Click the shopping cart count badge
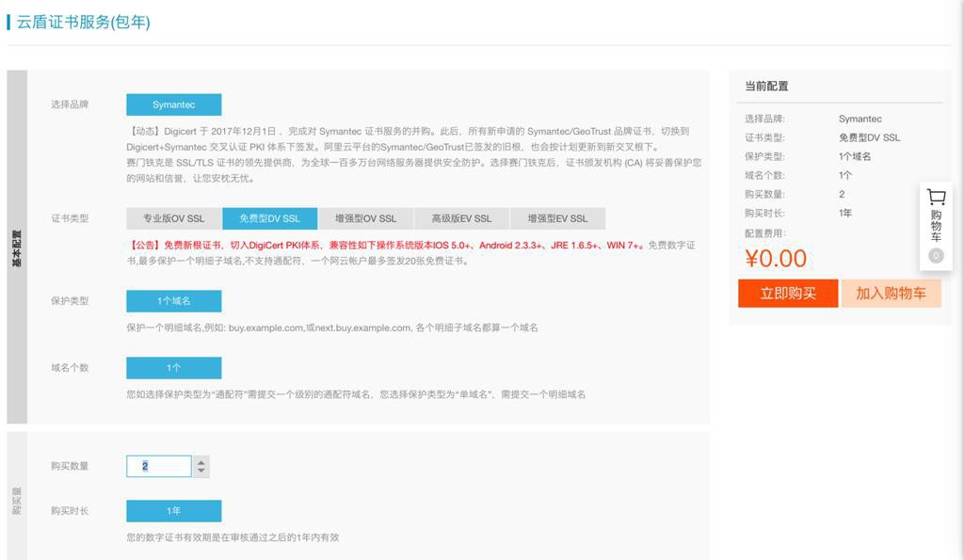The height and width of the screenshot is (560, 964). tap(936, 256)
